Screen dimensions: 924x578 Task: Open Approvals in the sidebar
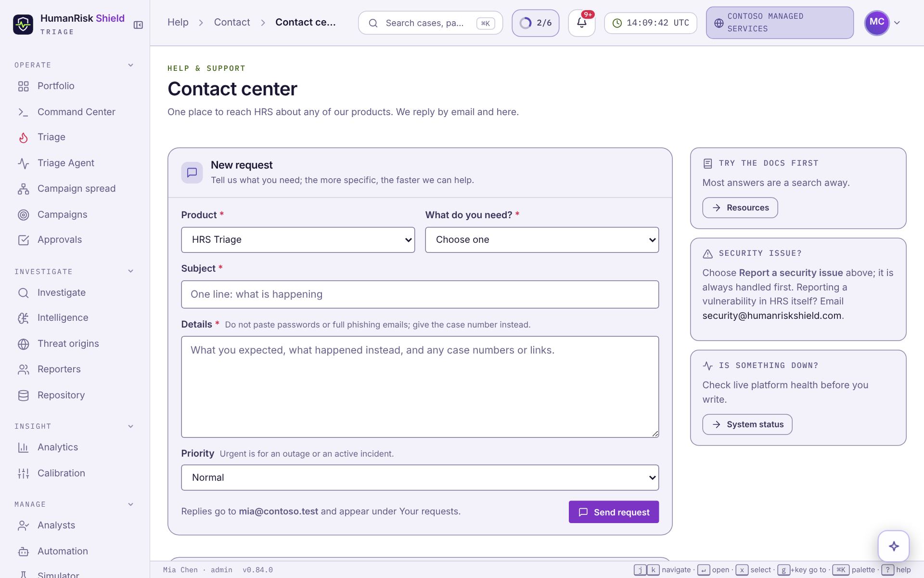click(x=75, y=240)
